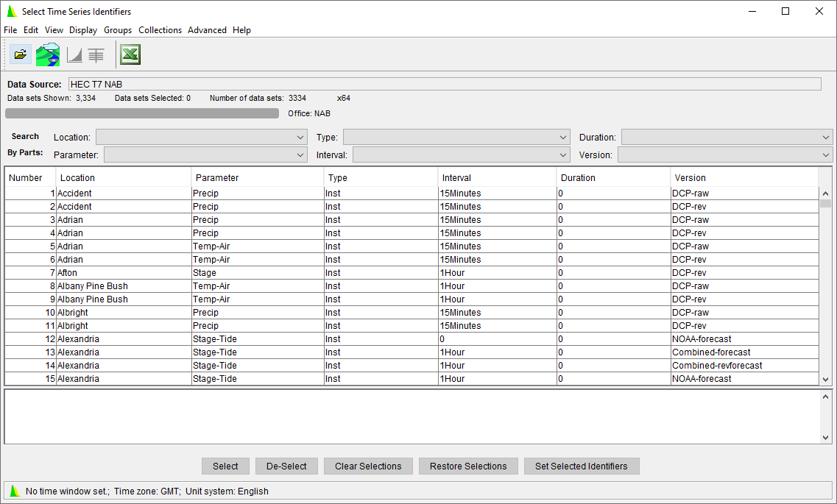The image size is (837, 504).
Task: Click the watershed map icon in toolbar
Action: tap(48, 54)
